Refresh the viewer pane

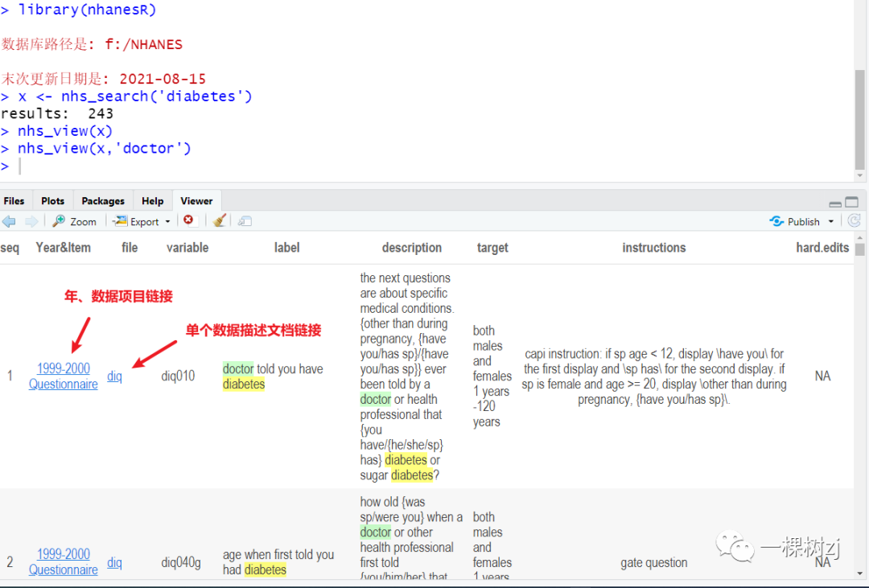click(x=854, y=221)
